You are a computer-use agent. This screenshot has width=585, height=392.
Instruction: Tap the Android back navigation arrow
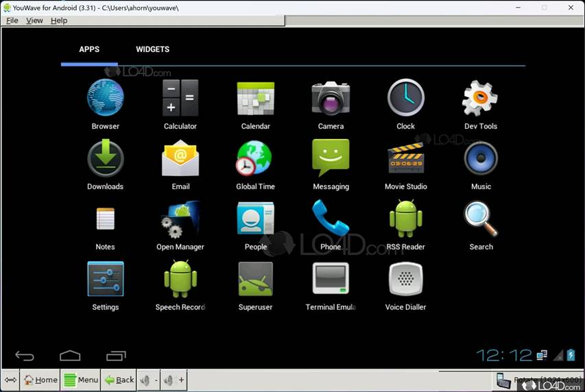coord(24,356)
